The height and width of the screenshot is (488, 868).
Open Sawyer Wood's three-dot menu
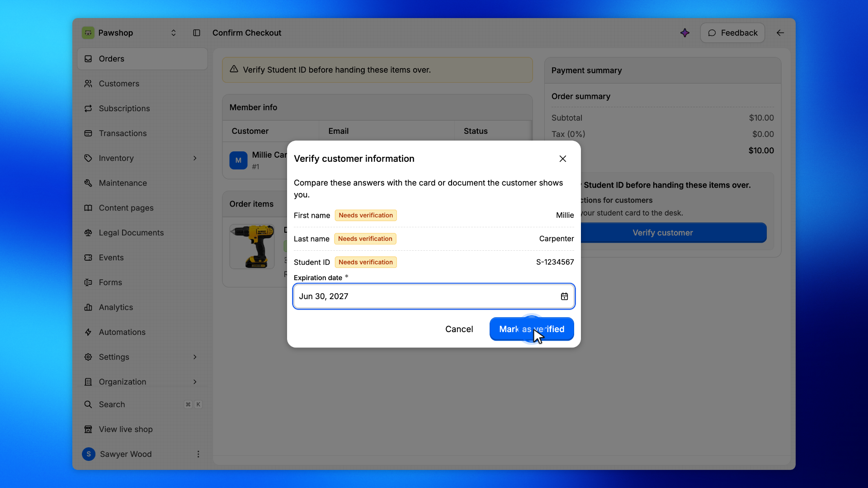198,454
